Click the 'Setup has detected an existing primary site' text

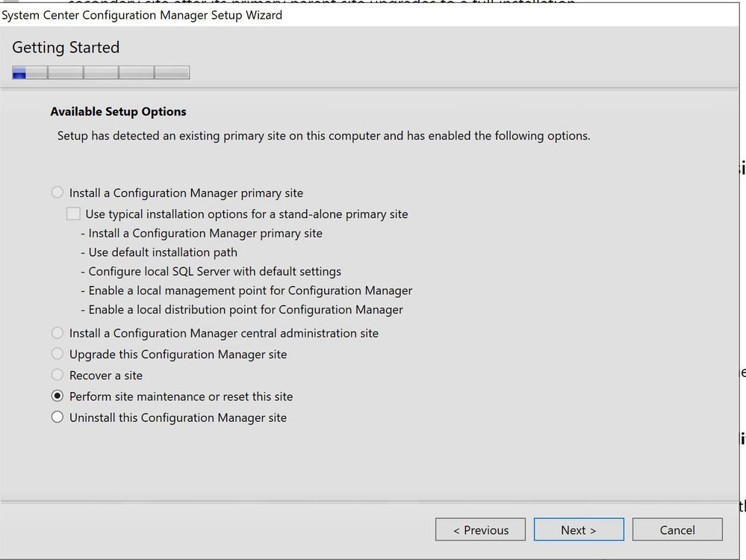tap(323, 136)
